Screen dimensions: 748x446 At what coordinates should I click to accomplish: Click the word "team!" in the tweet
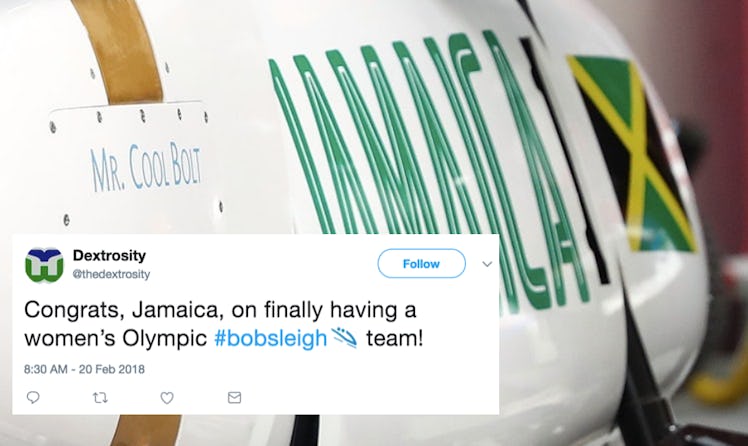click(x=395, y=338)
